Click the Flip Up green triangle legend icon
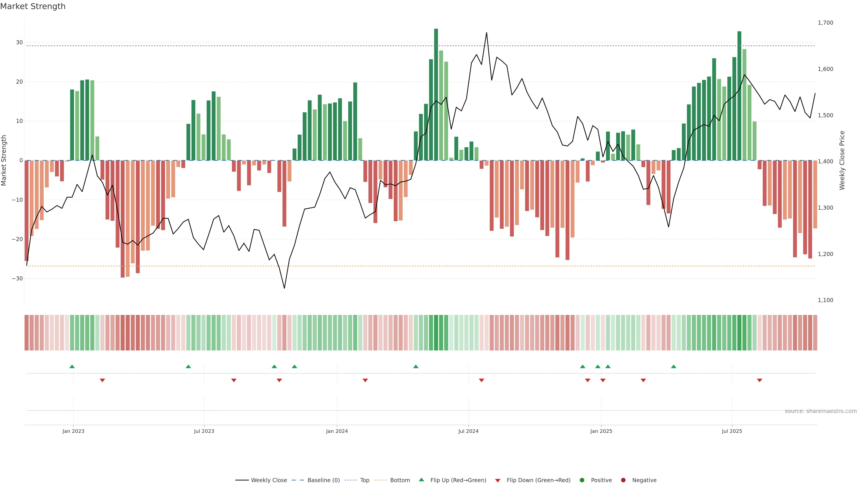Image resolution: width=868 pixels, height=488 pixels. click(421, 480)
